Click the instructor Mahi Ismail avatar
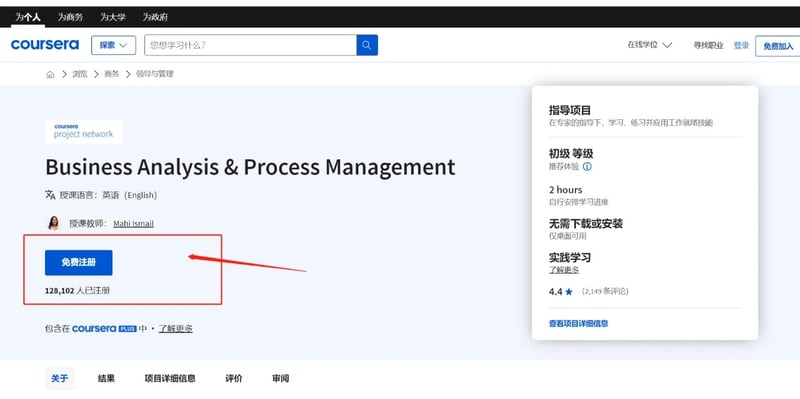This screenshot has height=399, width=800. [x=54, y=223]
